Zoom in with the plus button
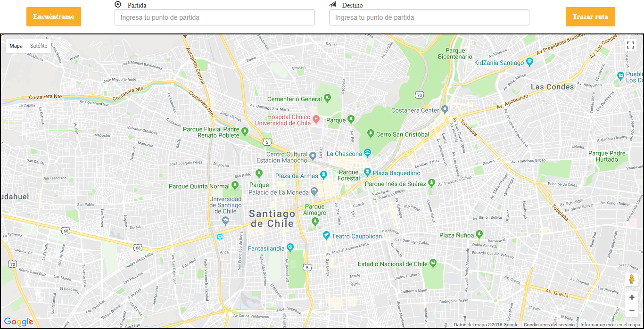The height and width of the screenshot is (330, 644). coord(632,297)
